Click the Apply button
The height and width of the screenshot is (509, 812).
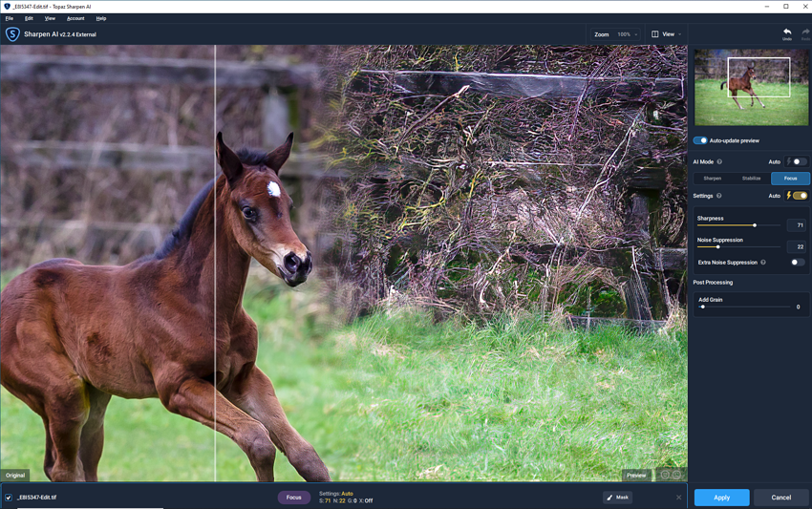[x=721, y=498]
